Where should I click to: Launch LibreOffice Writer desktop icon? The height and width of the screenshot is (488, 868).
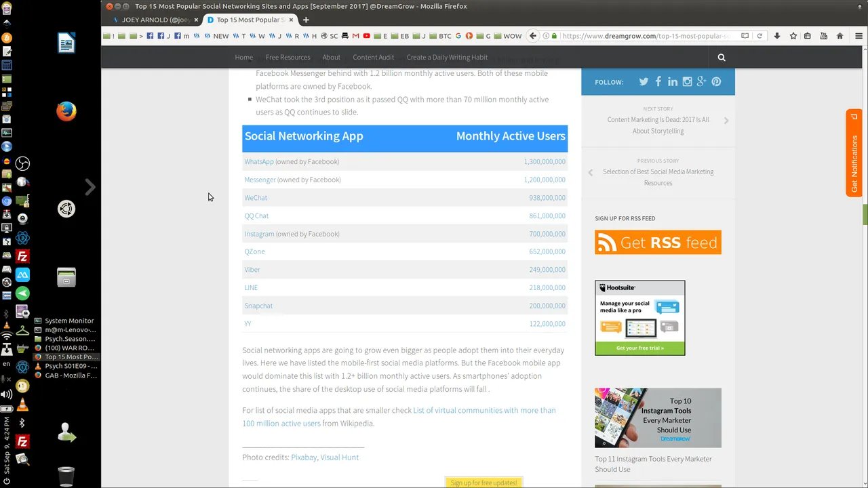66,43
